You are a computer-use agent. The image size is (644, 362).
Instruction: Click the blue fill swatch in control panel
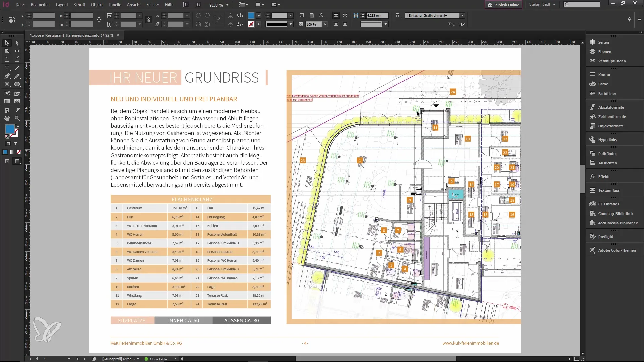pyautogui.click(x=251, y=16)
